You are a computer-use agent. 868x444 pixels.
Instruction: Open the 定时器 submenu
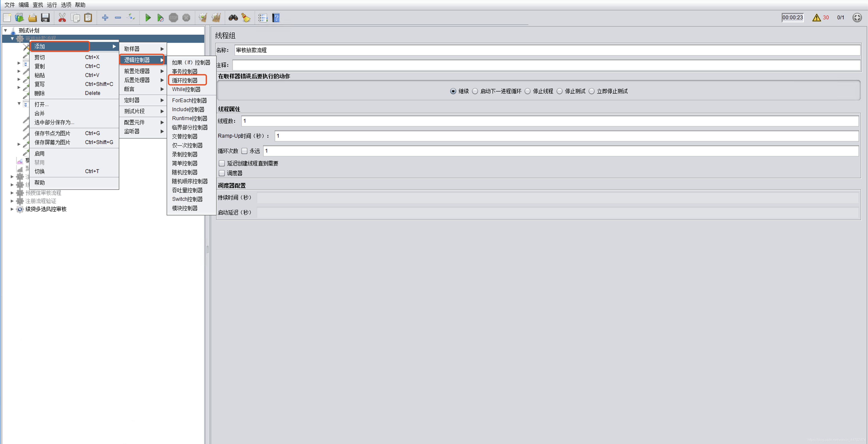143,100
